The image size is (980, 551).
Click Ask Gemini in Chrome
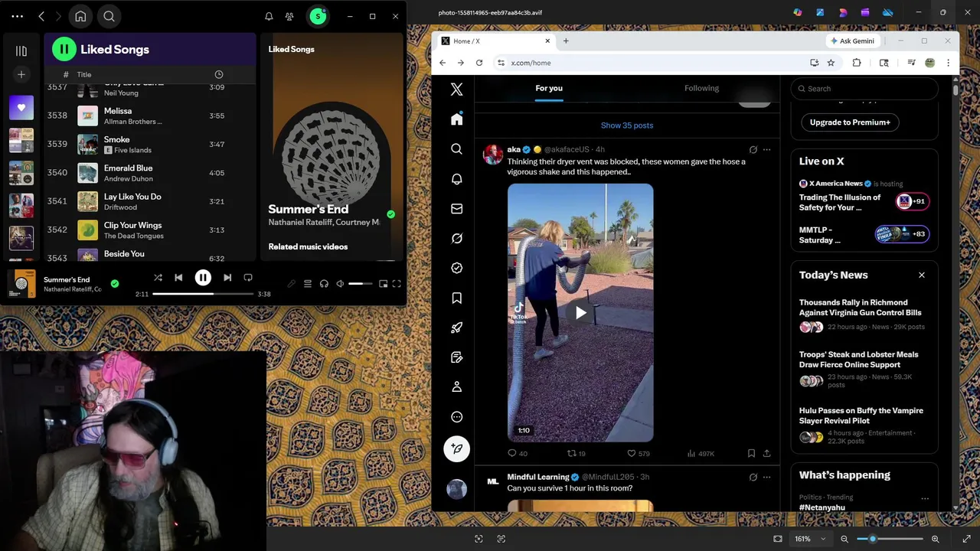tap(852, 41)
